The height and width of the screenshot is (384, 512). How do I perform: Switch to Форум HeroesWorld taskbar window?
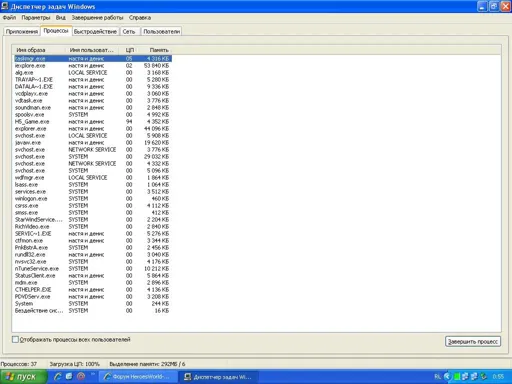[137, 377]
